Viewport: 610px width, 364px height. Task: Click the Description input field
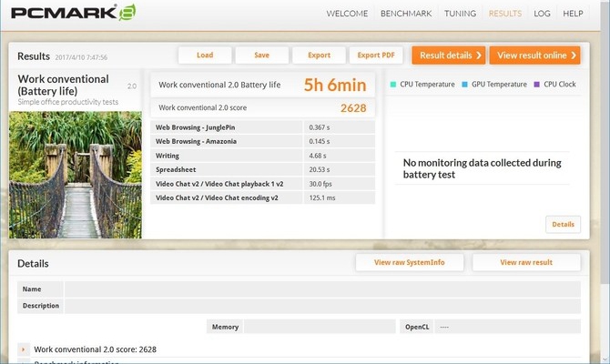point(322,306)
